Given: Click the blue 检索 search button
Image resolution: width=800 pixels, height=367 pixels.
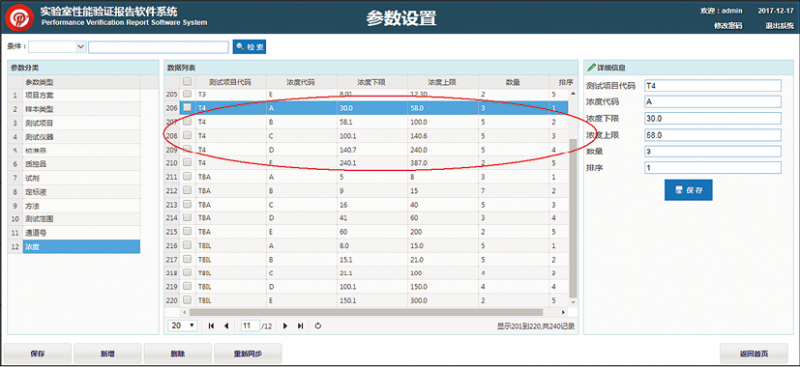Looking at the screenshot, I should coord(249,46).
